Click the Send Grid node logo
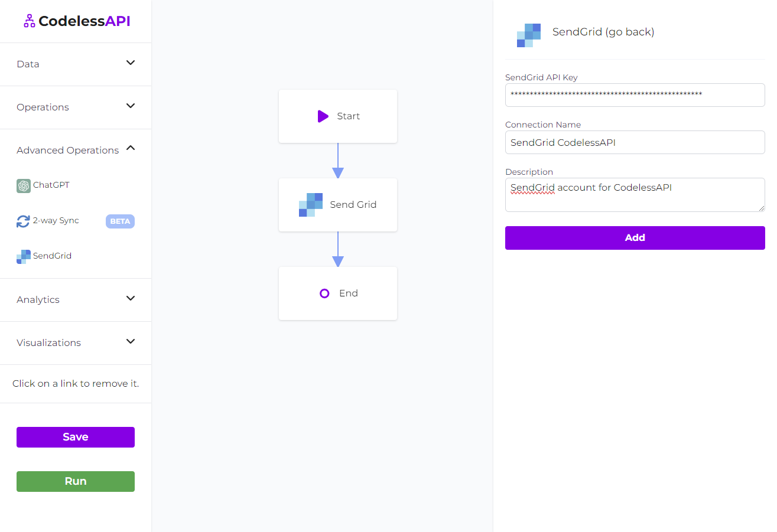 (311, 205)
